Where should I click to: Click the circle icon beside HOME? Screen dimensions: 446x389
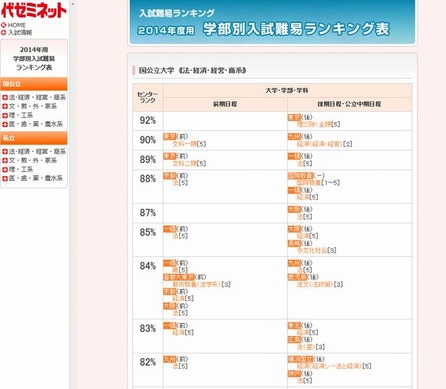point(4,25)
